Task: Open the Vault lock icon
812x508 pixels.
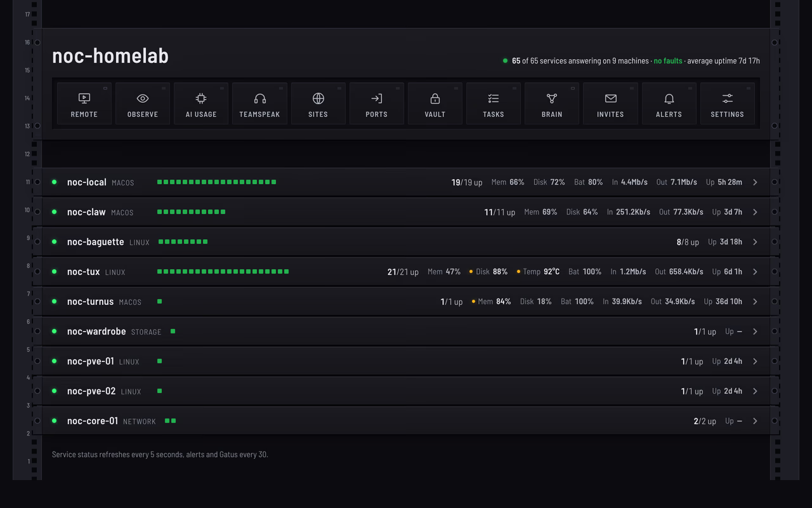Action: (435, 98)
